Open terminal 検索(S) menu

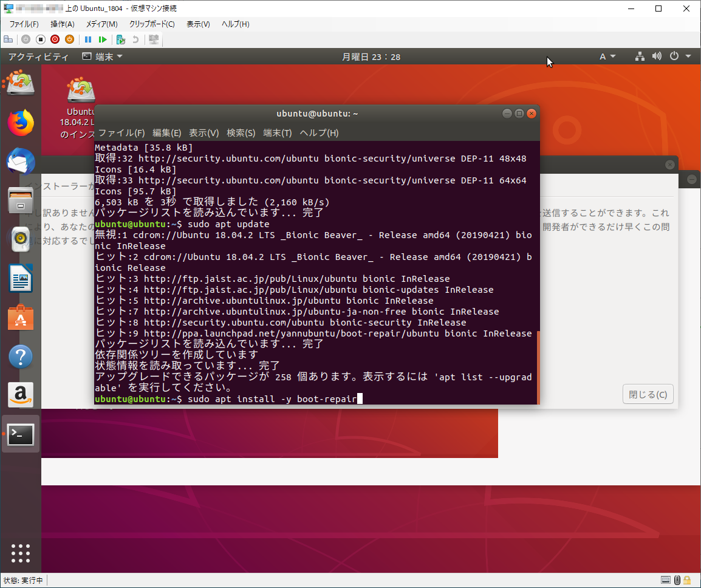click(241, 133)
